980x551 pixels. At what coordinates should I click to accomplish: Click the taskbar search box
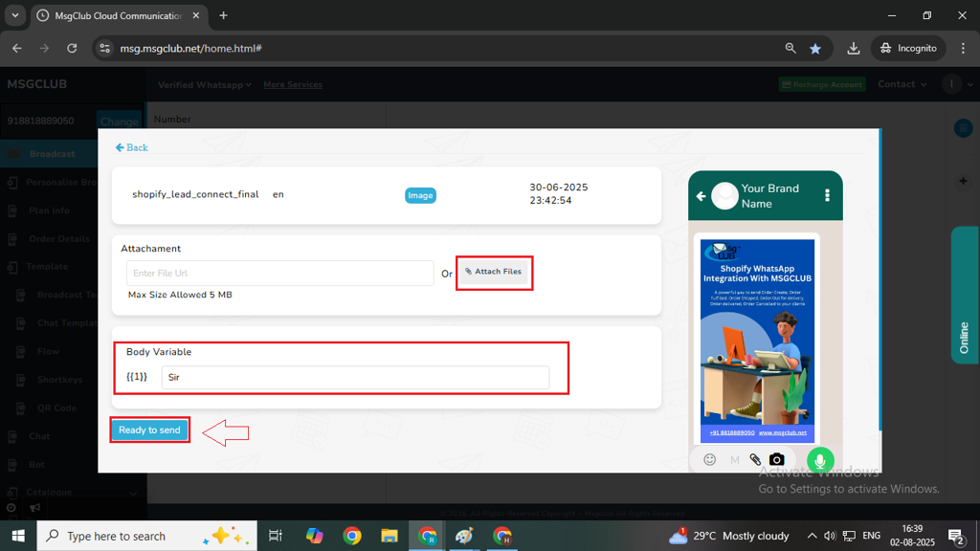(146, 536)
